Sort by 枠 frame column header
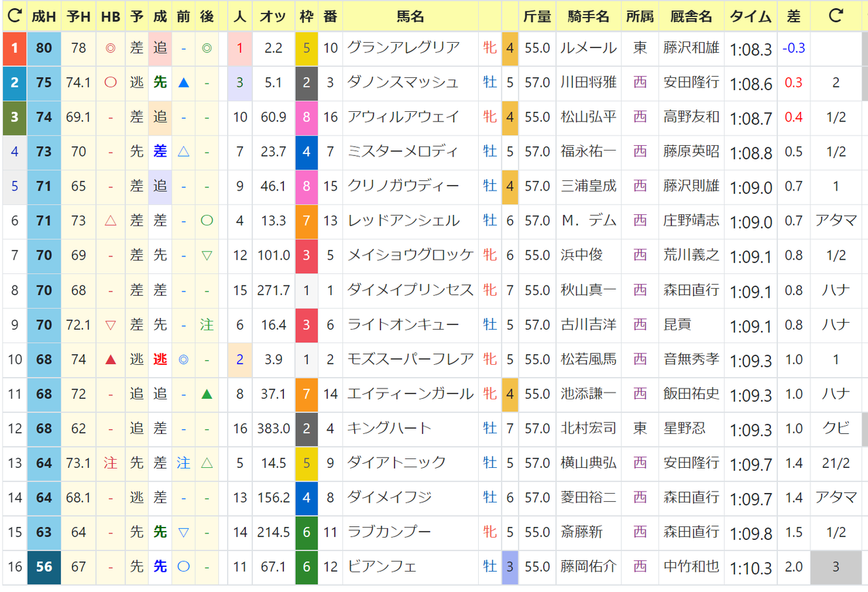The width and height of the screenshot is (868, 592). click(307, 17)
